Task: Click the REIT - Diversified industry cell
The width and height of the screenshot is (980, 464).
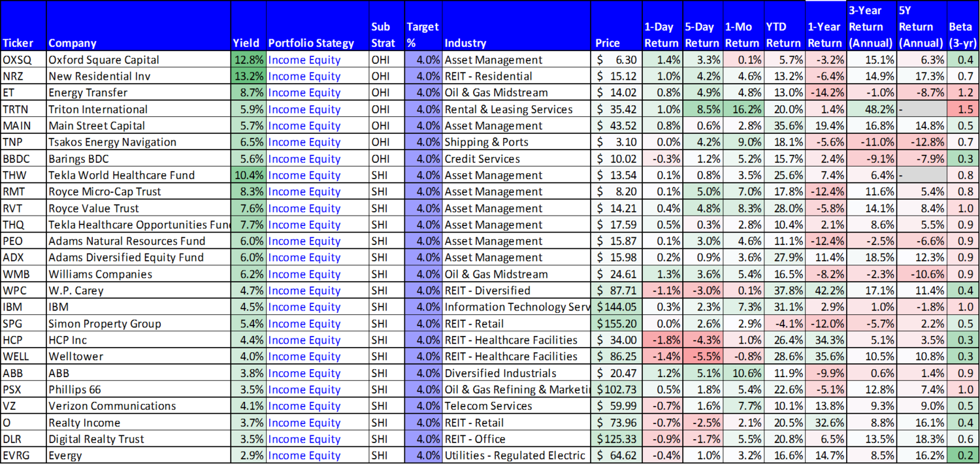Action: pos(516,291)
